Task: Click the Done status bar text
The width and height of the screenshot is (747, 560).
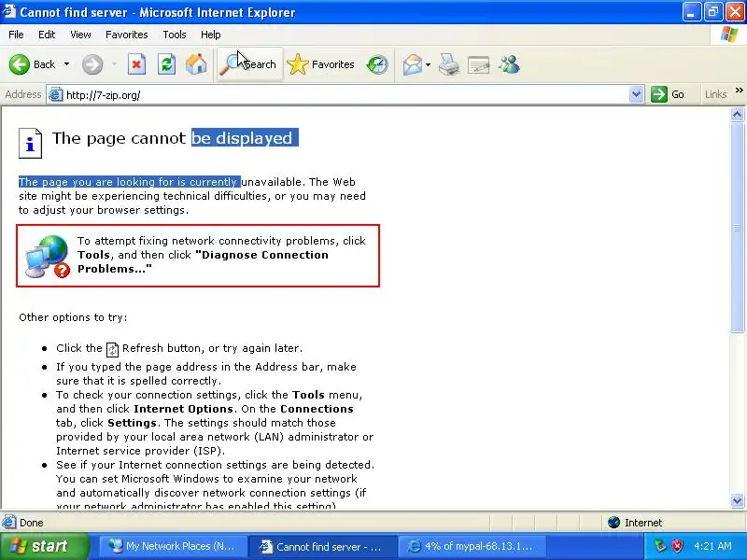Action: pos(32,523)
